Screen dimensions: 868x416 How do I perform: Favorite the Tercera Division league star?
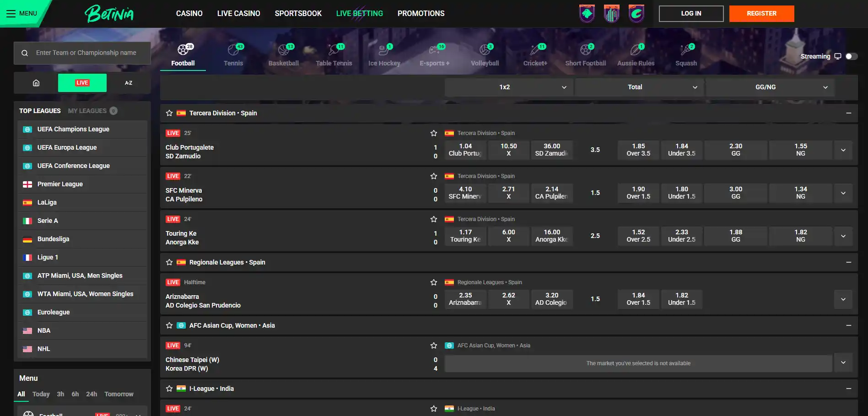(x=169, y=113)
